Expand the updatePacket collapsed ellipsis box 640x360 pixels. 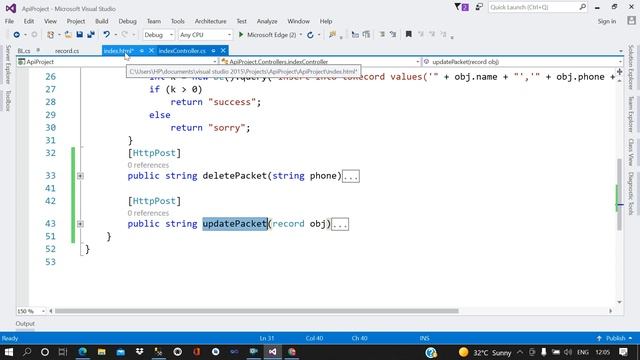coord(340,224)
